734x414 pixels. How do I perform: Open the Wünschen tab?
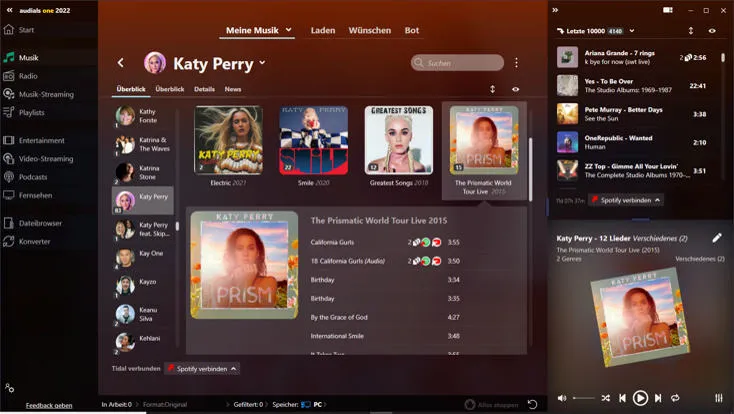pyautogui.click(x=369, y=30)
